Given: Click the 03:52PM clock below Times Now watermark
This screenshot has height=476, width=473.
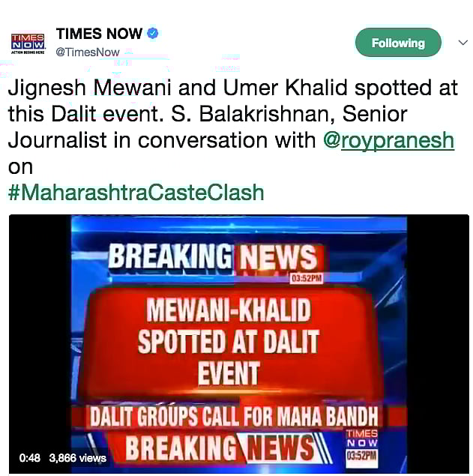Looking at the screenshot, I should coord(361,456).
